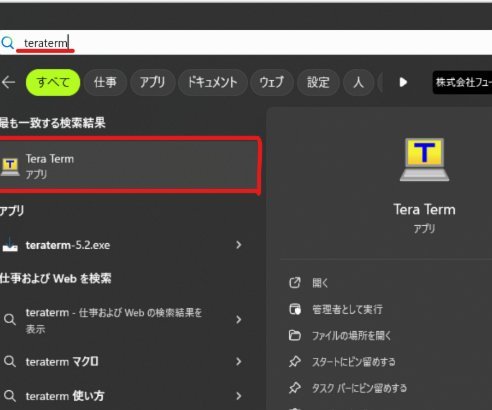This screenshot has height=410, width=492.
Task: Click the ファイルの場所を開く folder icon
Action: tap(295, 335)
